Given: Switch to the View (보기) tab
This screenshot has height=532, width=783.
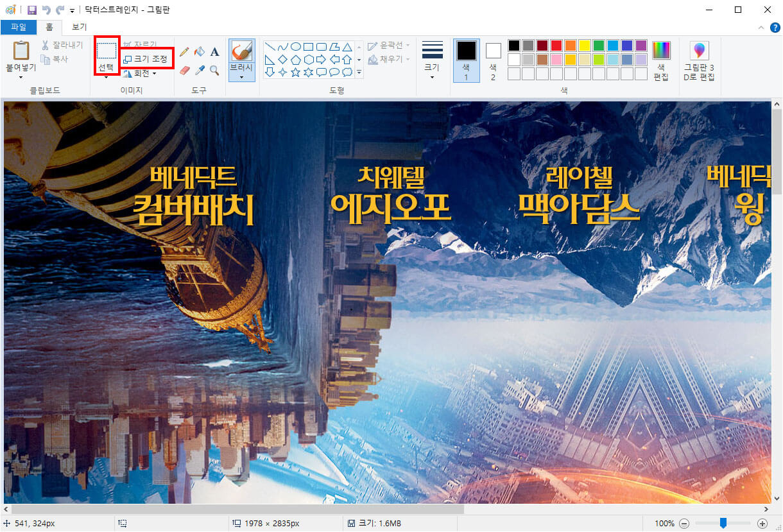Looking at the screenshot, I should [80, 27].
